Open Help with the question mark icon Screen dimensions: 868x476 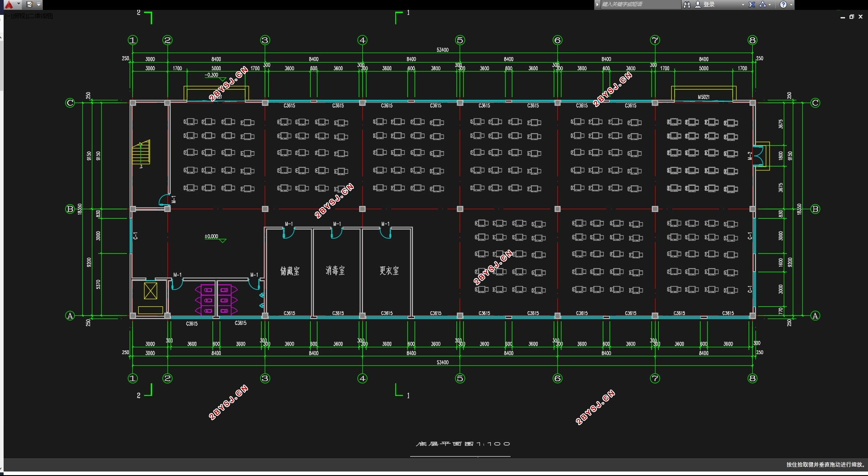pyautogui.click(x=783, y=4)
